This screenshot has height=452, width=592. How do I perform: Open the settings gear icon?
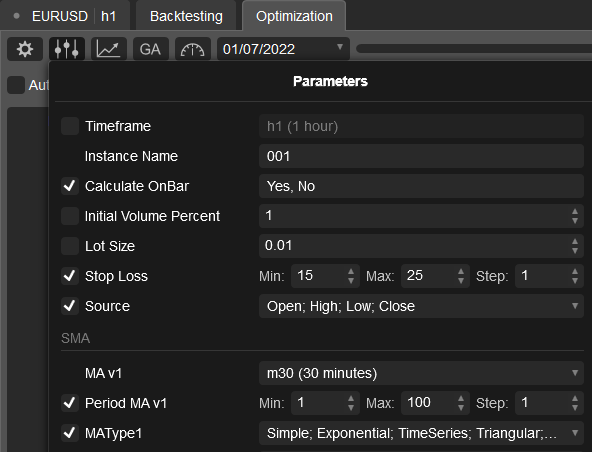[25, 49]
